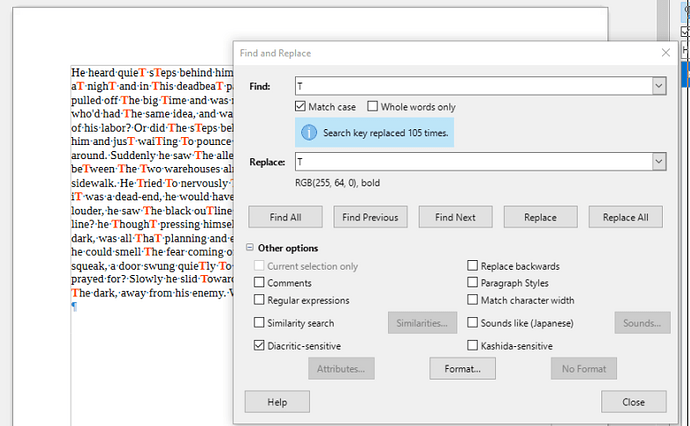Click inside the Replace text field
This screenshot has width=690, height=426.
pos(473,162)
